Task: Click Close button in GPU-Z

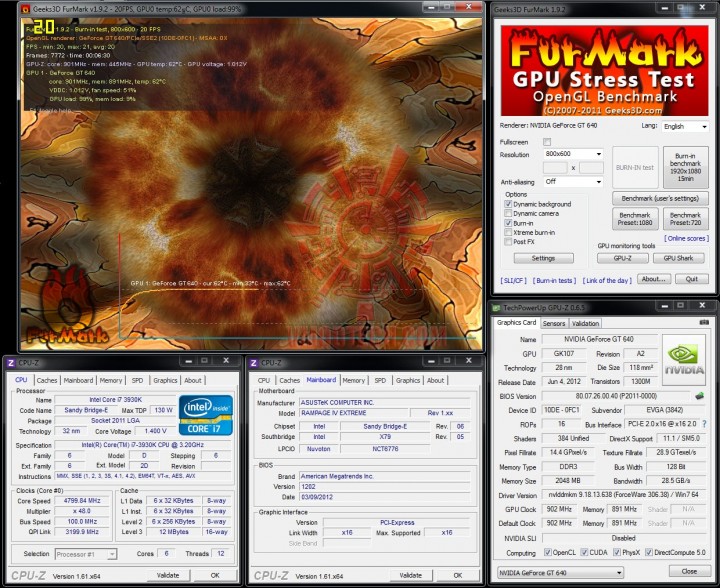Action: tap(689, 571)
